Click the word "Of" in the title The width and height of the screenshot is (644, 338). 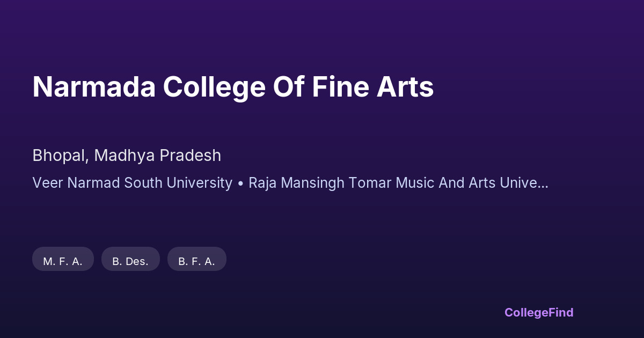click(x=289, y=87)
